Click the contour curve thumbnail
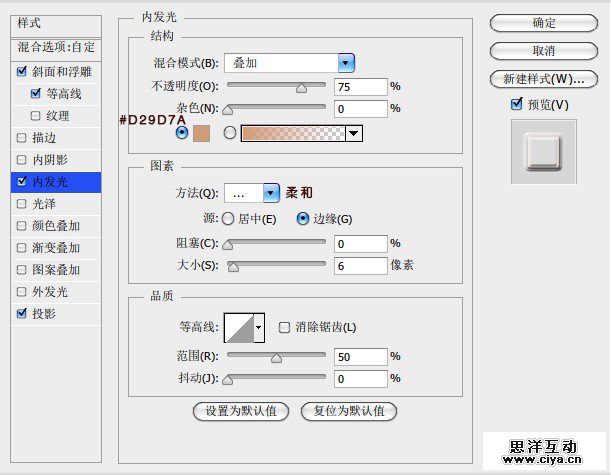 tap(238, 326)
